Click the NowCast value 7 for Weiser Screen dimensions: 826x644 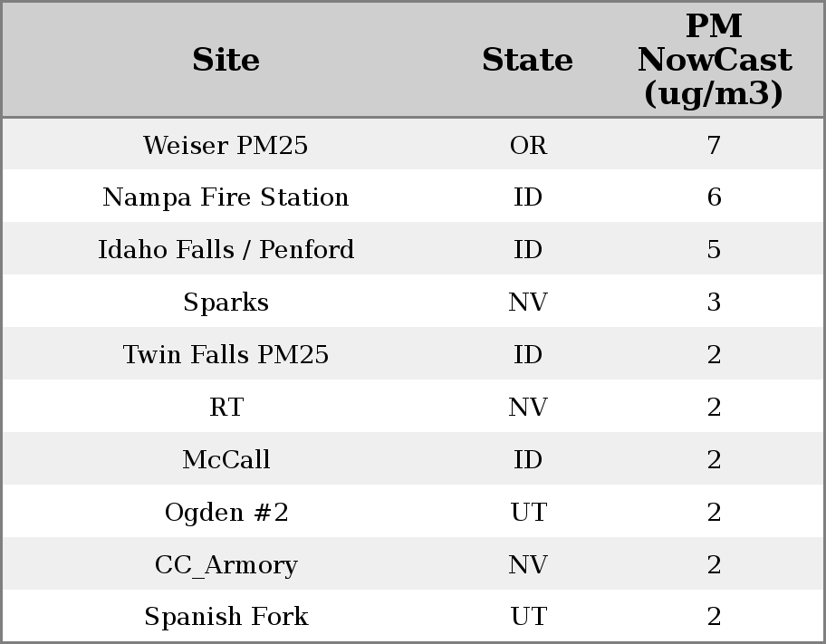pos(714,145)
